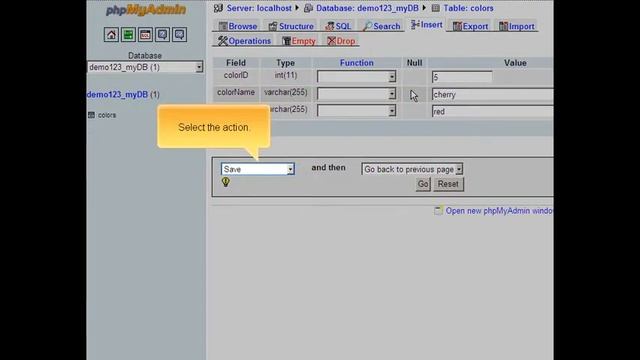This screenshot has height=360, width=640.
Task: Open the Go back to previous page dropdown
Action: 412,169
